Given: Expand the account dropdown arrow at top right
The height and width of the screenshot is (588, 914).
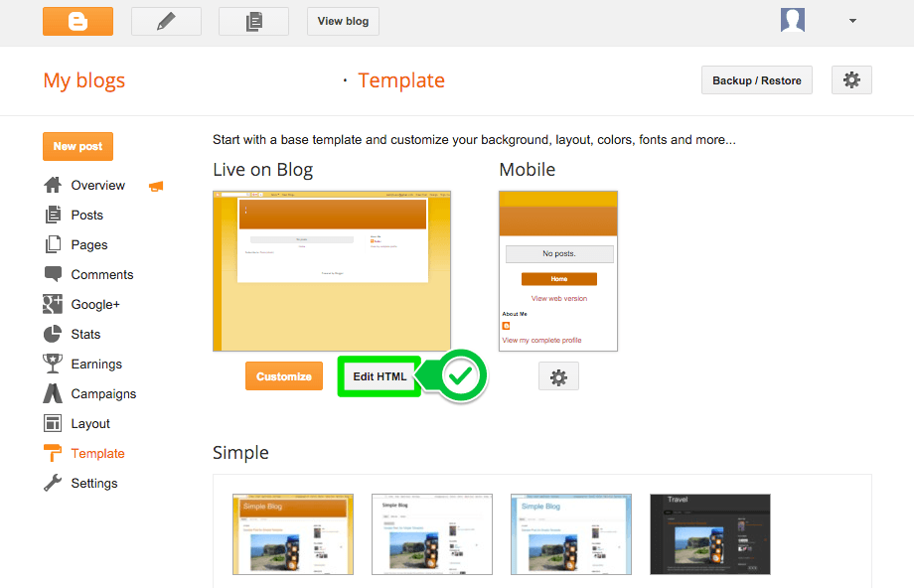Looking at the screenshot, I should (851, 20).
